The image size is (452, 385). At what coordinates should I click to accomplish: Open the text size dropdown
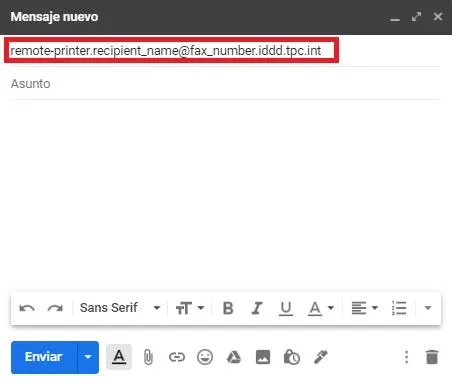click(x=190, y=308)
